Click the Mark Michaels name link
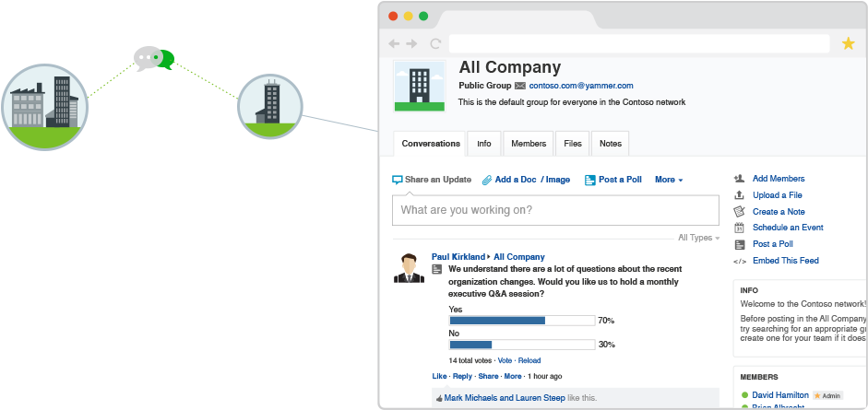Viewport: 868px width, 410px height. 470,398
